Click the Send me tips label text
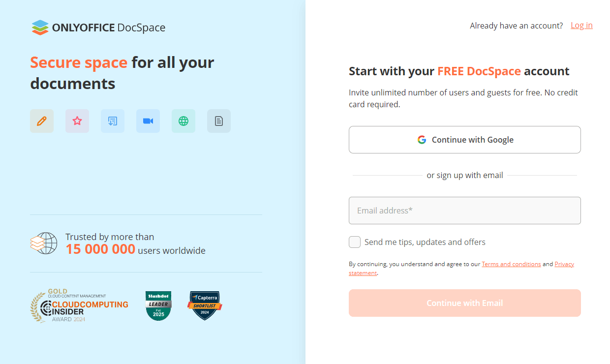 (425, 242)
